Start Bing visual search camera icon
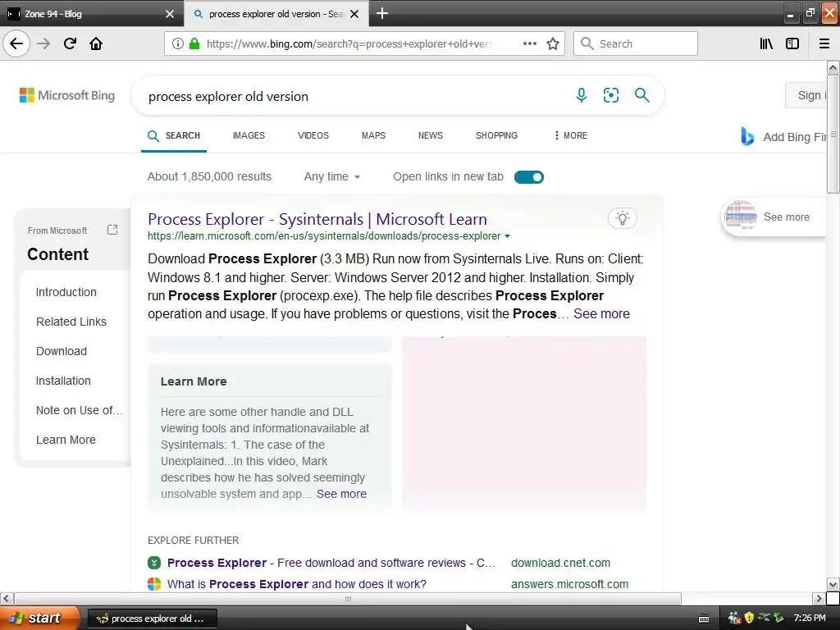This screenshot has width=840, height=630. (610, 95)
